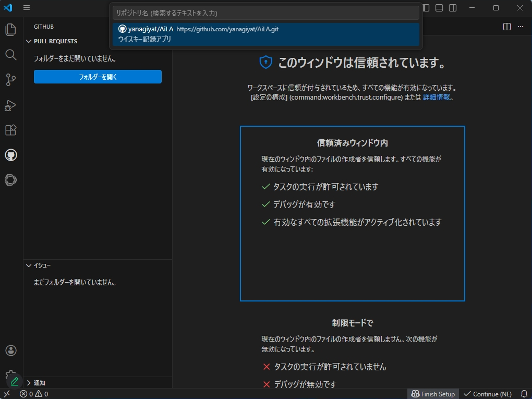
Task: Open the Source Control view
Action: (10, 79)
